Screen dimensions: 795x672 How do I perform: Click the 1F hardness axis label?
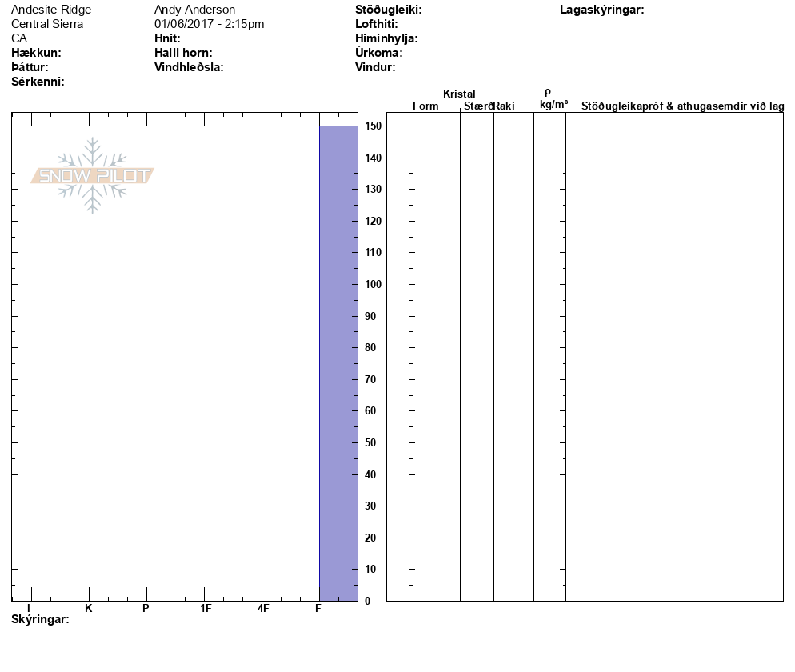tap(206, 609)
